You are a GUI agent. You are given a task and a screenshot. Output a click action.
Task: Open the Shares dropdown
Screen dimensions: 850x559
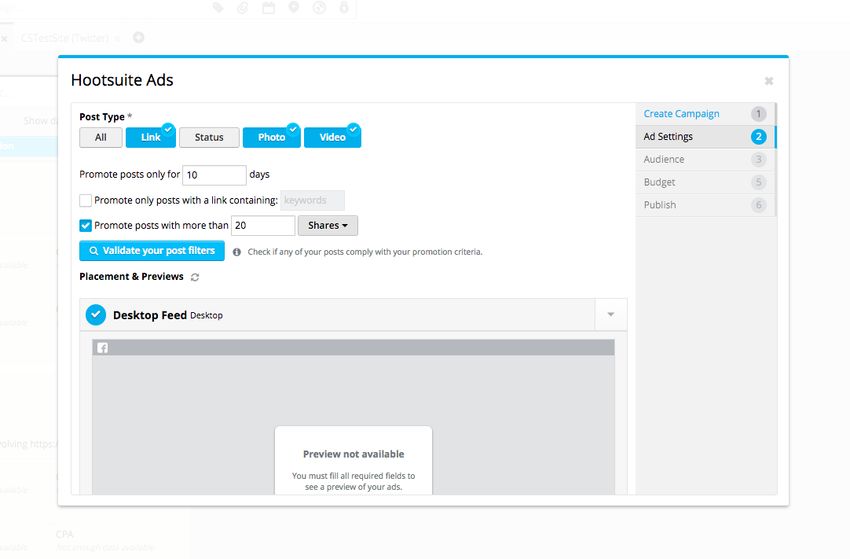(x=327, y=225)
